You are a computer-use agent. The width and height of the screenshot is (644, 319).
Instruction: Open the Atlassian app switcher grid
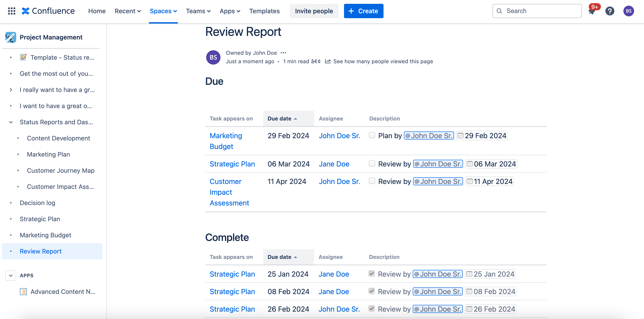click(x=11, y=11)
